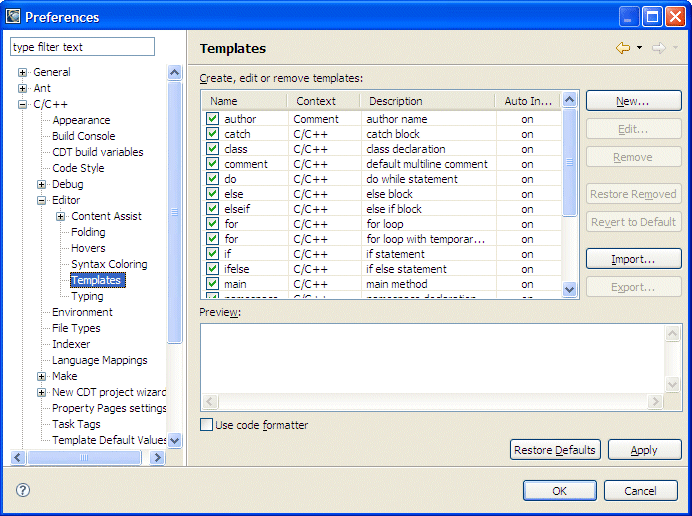Expand the General tree node

coord(23,72)
